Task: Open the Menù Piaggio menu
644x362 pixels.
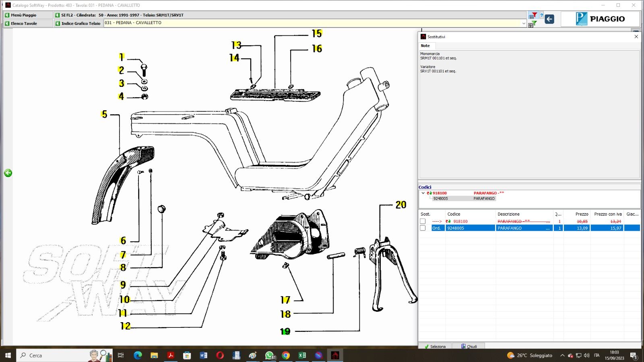Action: click(x=24, y=15)
